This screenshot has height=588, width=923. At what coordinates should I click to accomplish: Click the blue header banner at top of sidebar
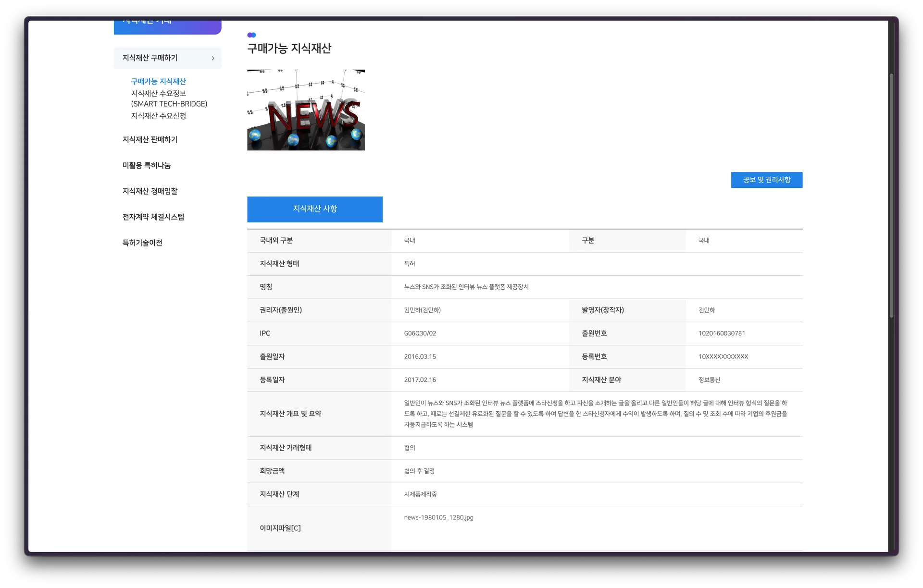tap(167, 26)
